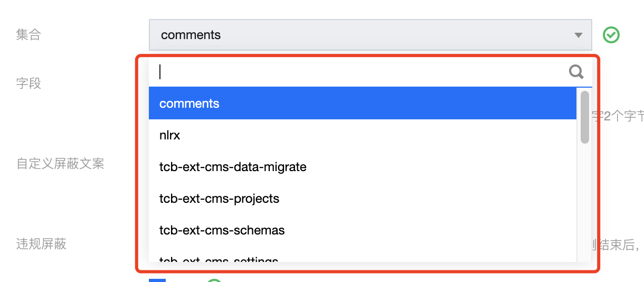This screenshot has height=282, width=644.
Task: Click the 集合 field label
Action: click(x=29, y=35)
